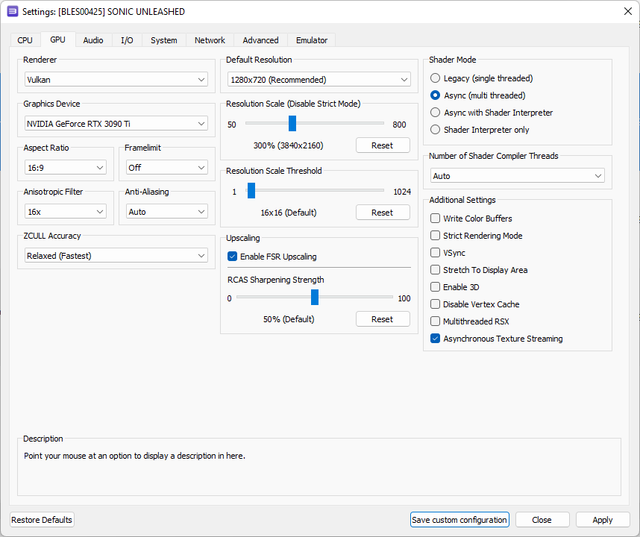
Task: Click the Close button at bottom
Action: [x=542, y=520]
